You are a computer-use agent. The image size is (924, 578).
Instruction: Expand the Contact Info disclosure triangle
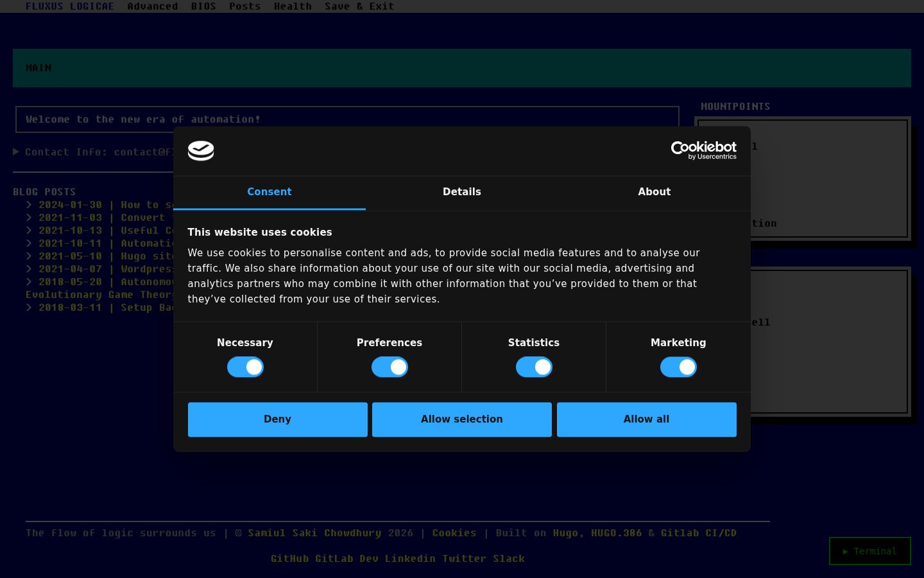(16, 152)
